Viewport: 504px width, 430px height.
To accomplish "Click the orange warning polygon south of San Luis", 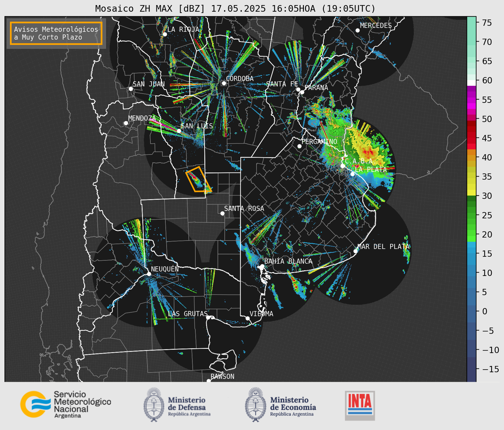I will (x=199, y=179).
